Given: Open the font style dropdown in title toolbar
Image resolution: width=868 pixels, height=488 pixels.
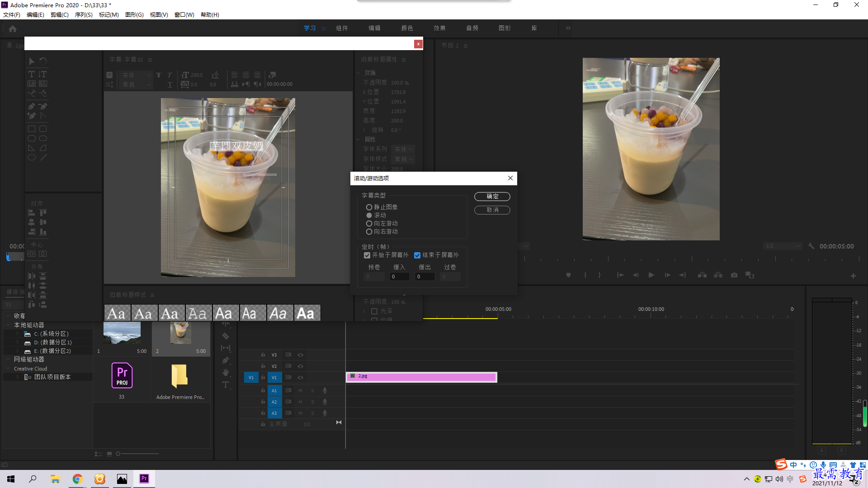Looking at the screenshot, I should [136, 84].
